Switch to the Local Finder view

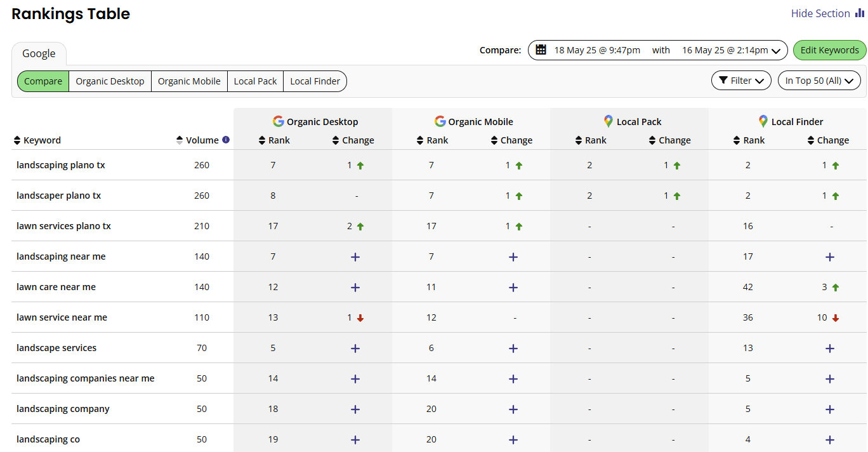pos(315,81)
